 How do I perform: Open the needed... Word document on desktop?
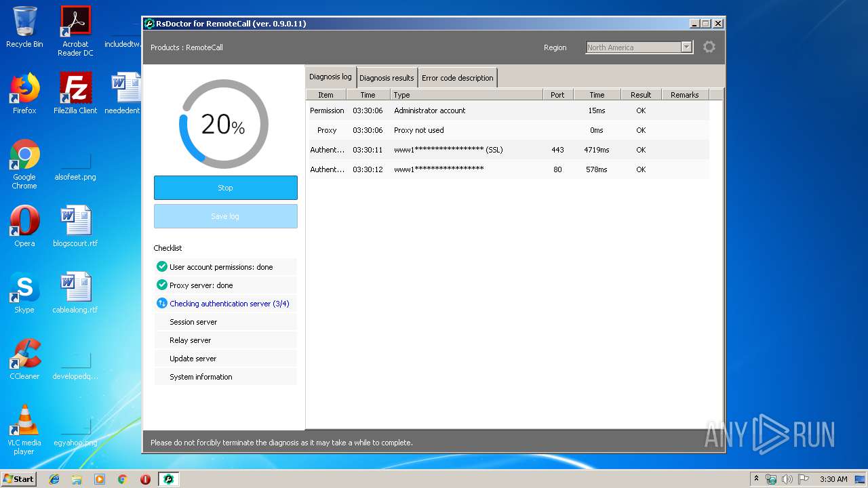pyautogui.click(x=124, y=94)
